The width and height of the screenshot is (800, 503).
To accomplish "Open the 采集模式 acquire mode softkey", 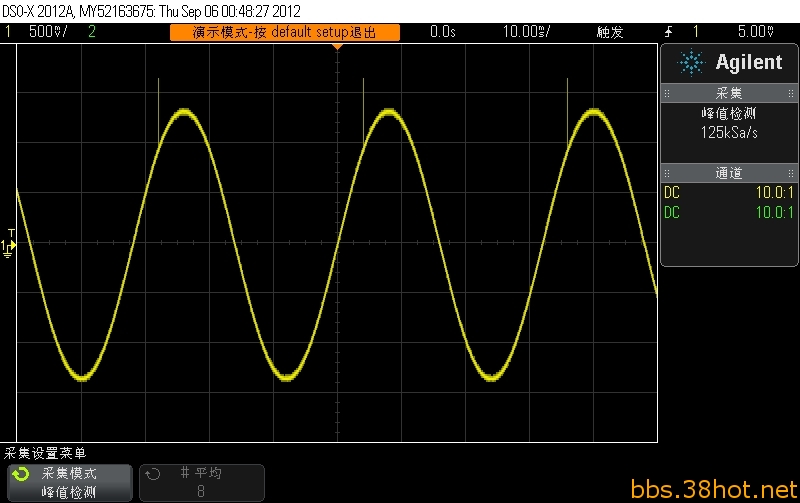I will [x=70, y=483].
